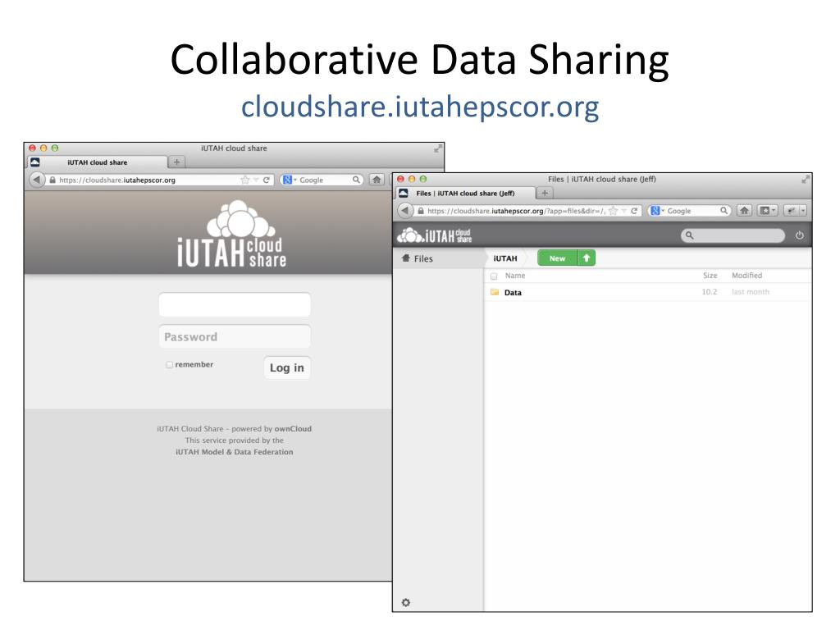Open the search engine dropdown in Files window
The width and height of the screenshot is (840, 630).
tap(663, 211)
